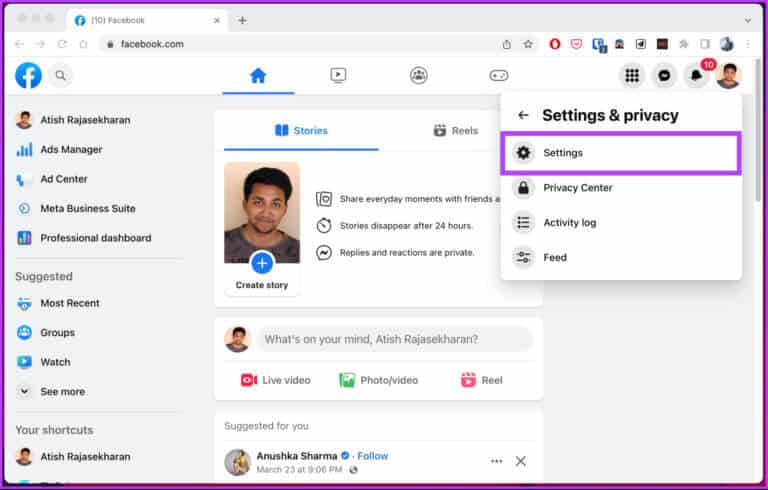
Task: Click browser back arrow
Action: pyautogui.click(x=19, y=44)
